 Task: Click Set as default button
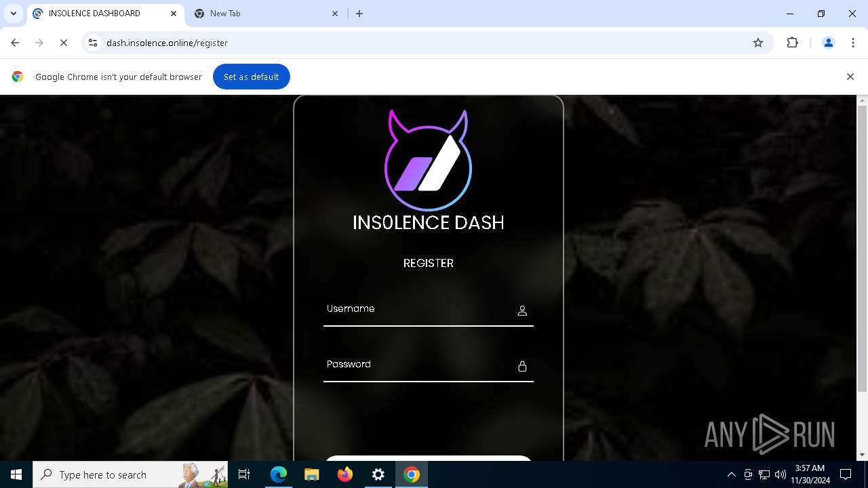point(252,77)
